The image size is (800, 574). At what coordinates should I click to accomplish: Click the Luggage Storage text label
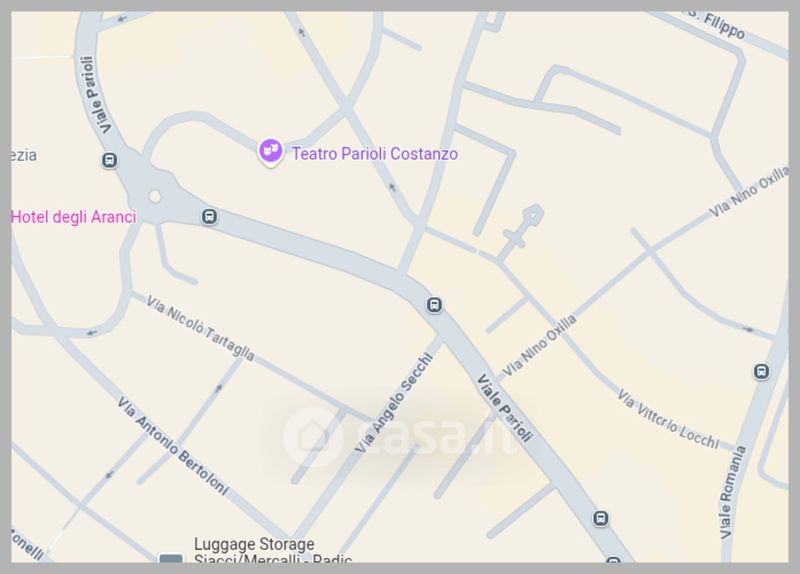[272, 551]
